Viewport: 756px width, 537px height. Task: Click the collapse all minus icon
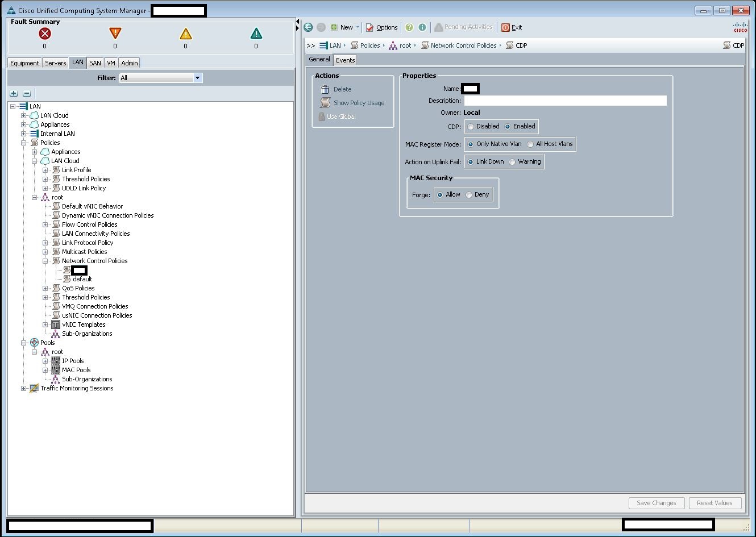27,93
